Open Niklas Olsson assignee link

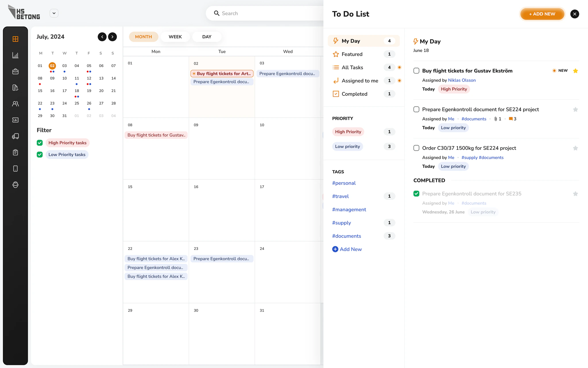[x=462, y=80]
